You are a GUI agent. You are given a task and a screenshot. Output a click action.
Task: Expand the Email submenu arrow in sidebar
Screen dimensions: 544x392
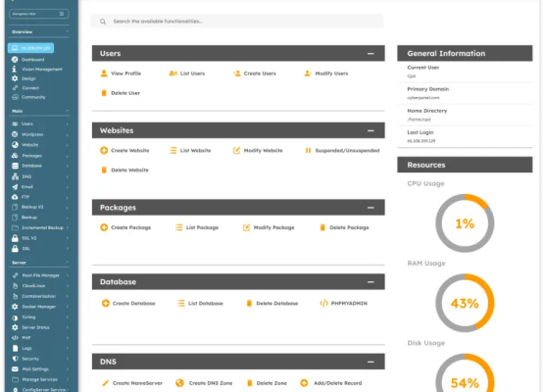(67, 187)
